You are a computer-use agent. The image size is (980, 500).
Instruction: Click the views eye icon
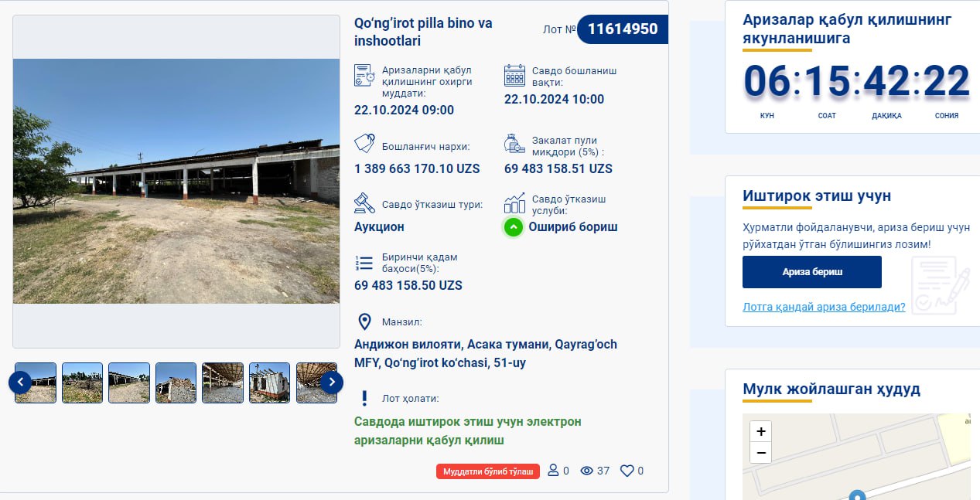click(x=587, y=471)
